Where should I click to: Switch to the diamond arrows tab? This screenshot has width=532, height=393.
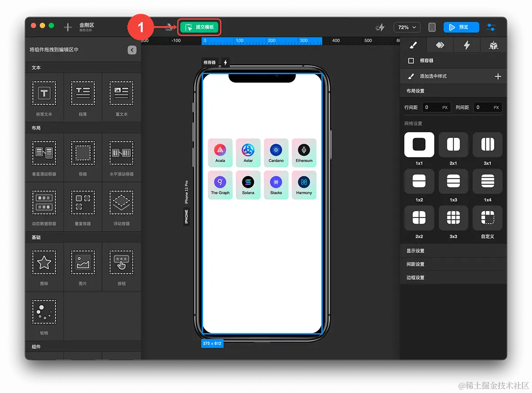pos(440,45)
